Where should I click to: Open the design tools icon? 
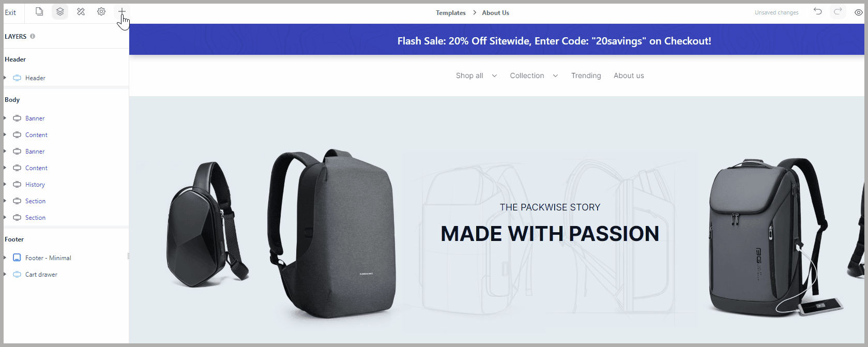(81, 11)
